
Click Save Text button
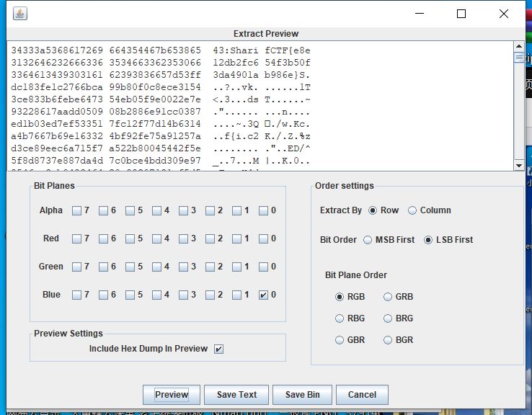236,395
